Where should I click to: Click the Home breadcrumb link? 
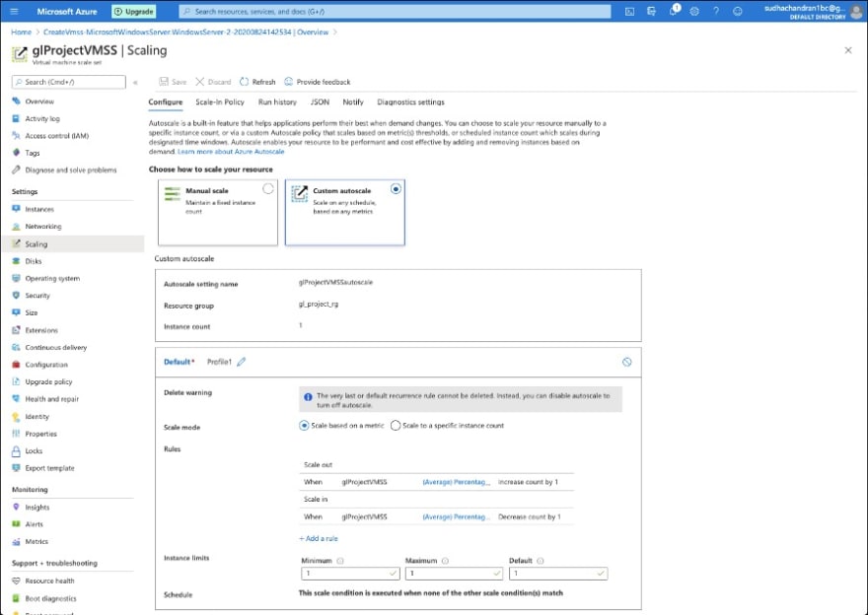click(x=21, y=33)
